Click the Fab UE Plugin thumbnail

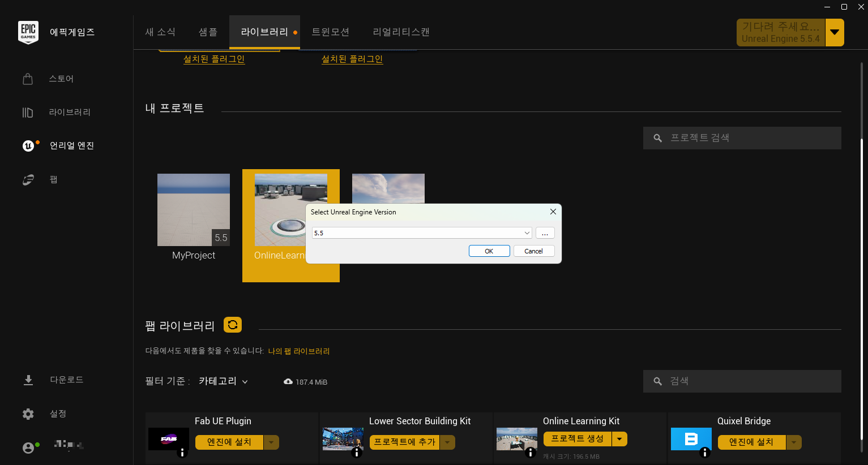pyautogui.click(x=169, y=439)
